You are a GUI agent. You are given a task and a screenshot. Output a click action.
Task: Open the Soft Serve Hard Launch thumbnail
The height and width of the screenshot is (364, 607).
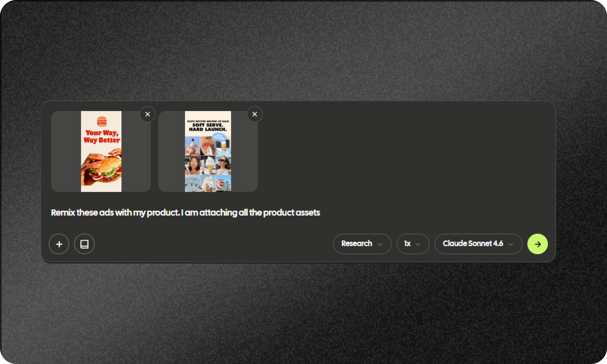[x=208, y=151]
